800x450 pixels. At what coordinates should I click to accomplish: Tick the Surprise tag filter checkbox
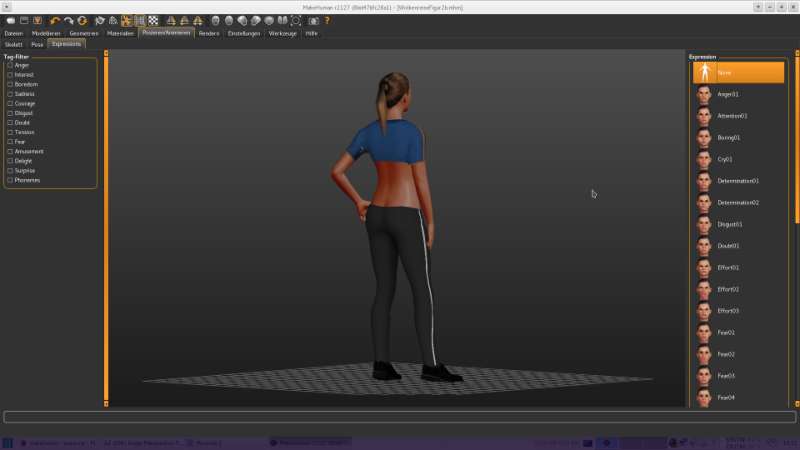tap(10, 170)
